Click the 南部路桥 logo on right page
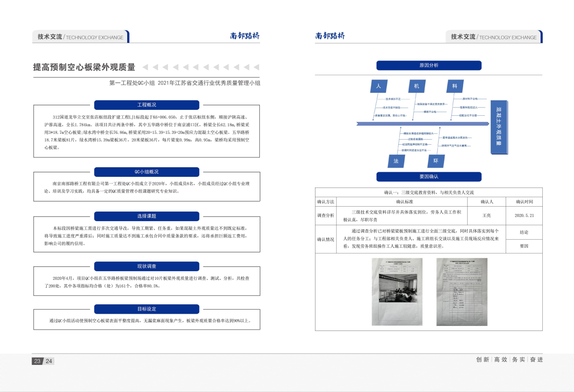The width and height of the screenshot is (574, 392). point(330,36)
